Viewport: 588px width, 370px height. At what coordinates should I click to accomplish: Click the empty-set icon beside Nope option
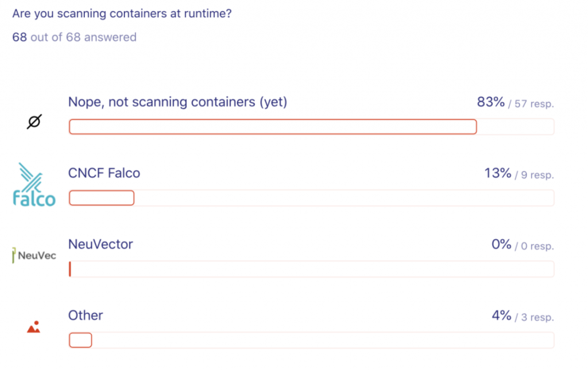coord(34,122)
